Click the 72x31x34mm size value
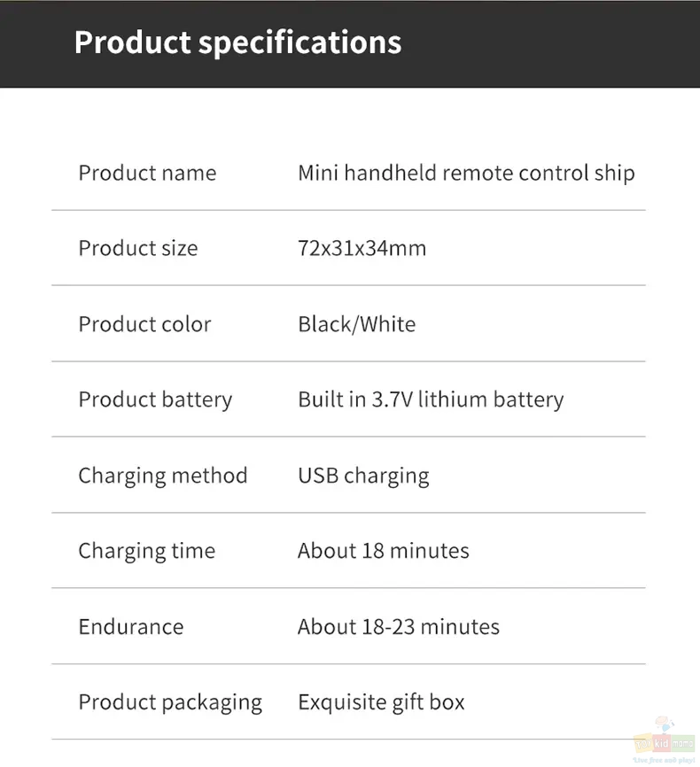 pyautogui.click(x=362, y=249)
